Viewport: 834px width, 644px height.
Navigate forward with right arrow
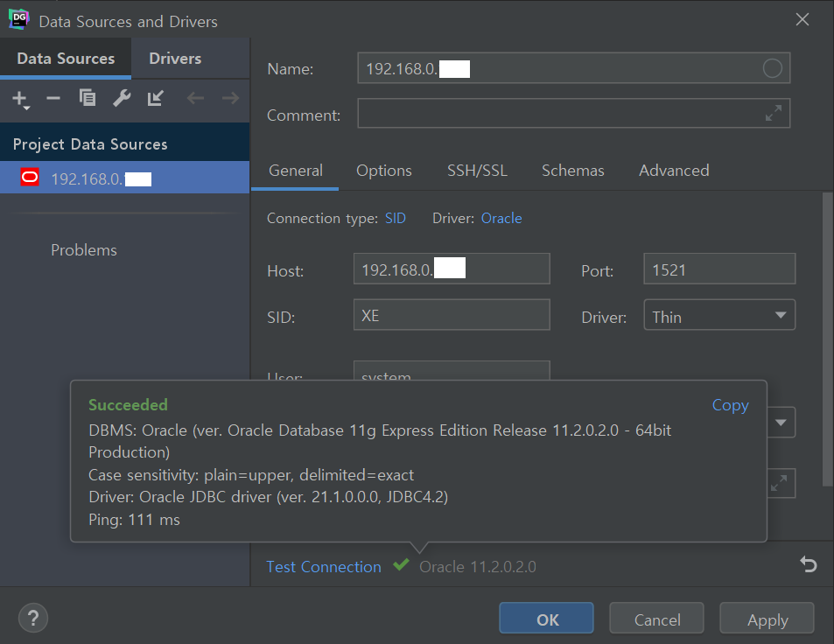[x=230, y=98]
